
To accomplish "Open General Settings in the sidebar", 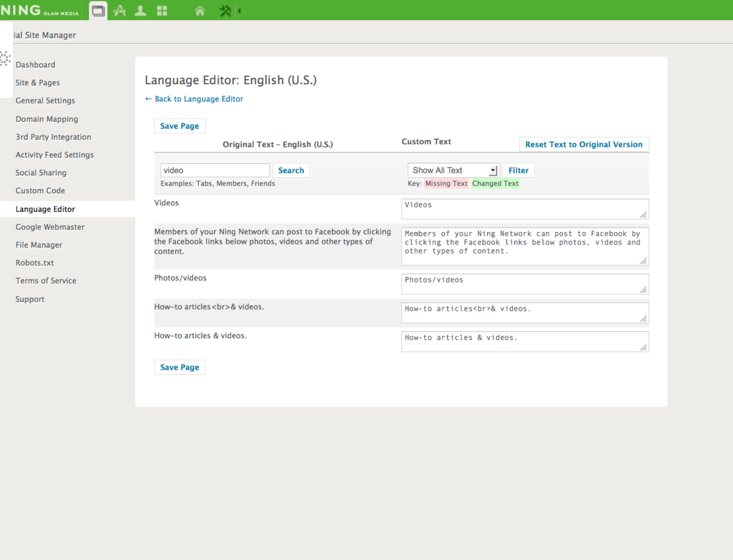I will (45, 101).
